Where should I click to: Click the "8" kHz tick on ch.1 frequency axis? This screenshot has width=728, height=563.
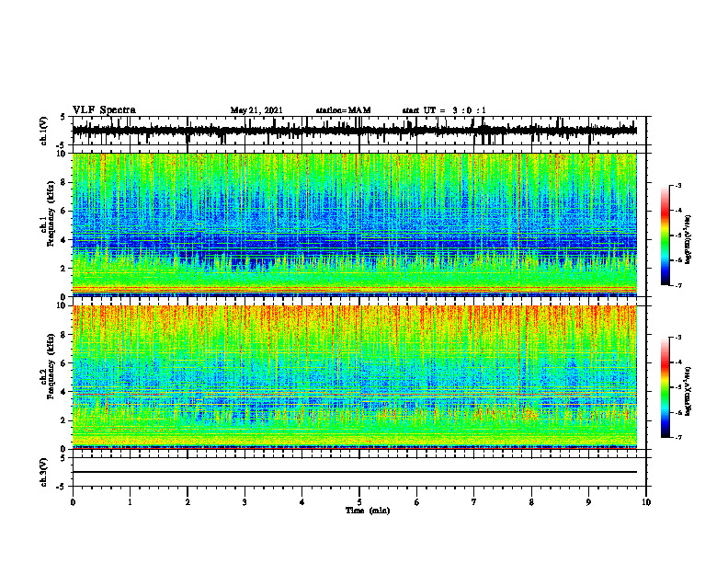click(x=64, y=182)
